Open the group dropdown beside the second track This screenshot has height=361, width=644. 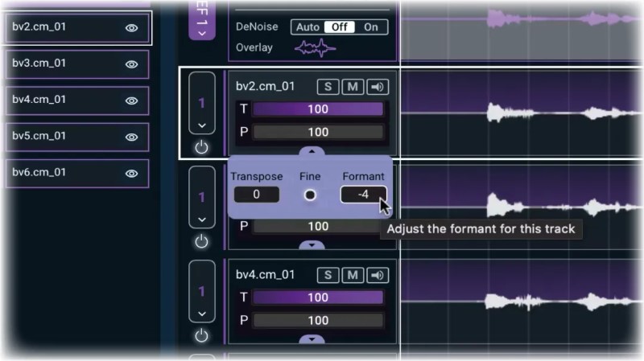click(202, 197)
